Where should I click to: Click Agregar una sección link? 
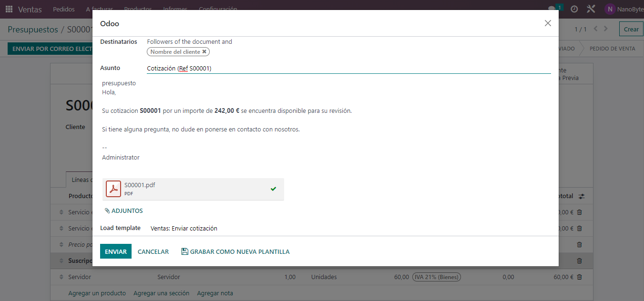161,293
